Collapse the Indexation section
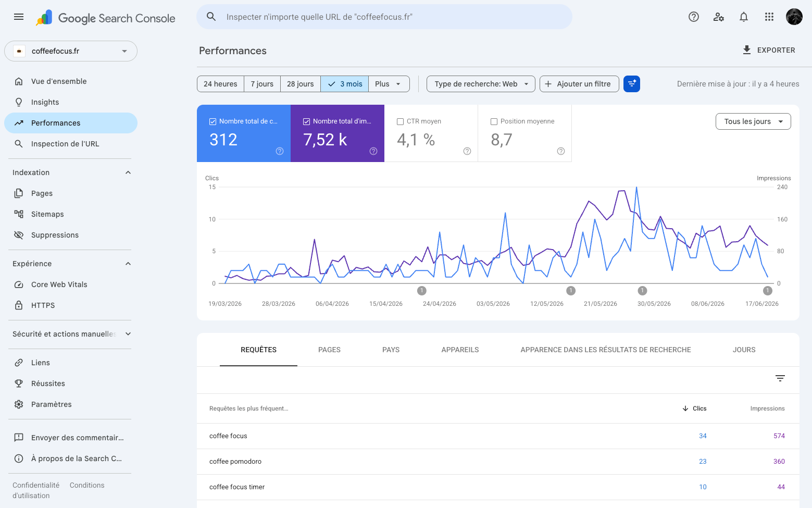Image resolution: width=812 pixels, height=508 pixels. pos(128,172)
